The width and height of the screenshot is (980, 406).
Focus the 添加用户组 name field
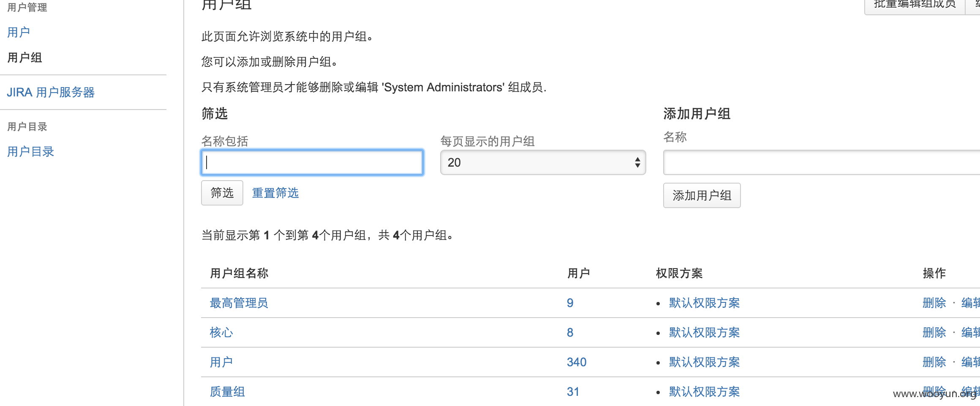click(x=822, y=162)
